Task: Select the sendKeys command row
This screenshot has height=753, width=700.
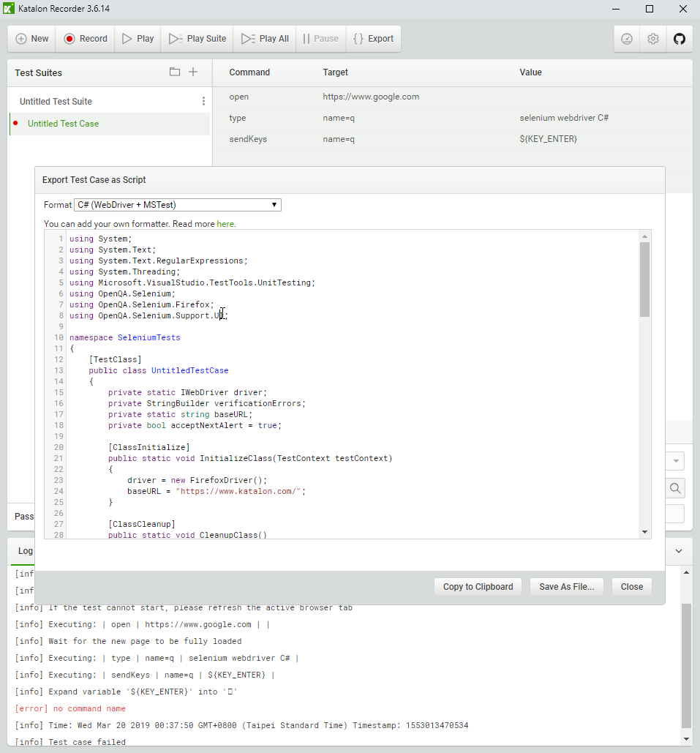Action: coord(452,139)
